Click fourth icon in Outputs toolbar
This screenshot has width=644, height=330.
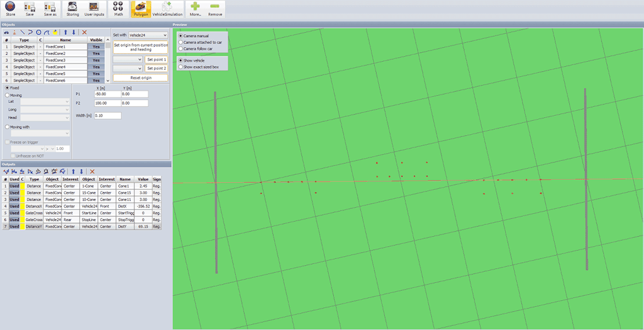pyautogui.click(x=30, y=171)
